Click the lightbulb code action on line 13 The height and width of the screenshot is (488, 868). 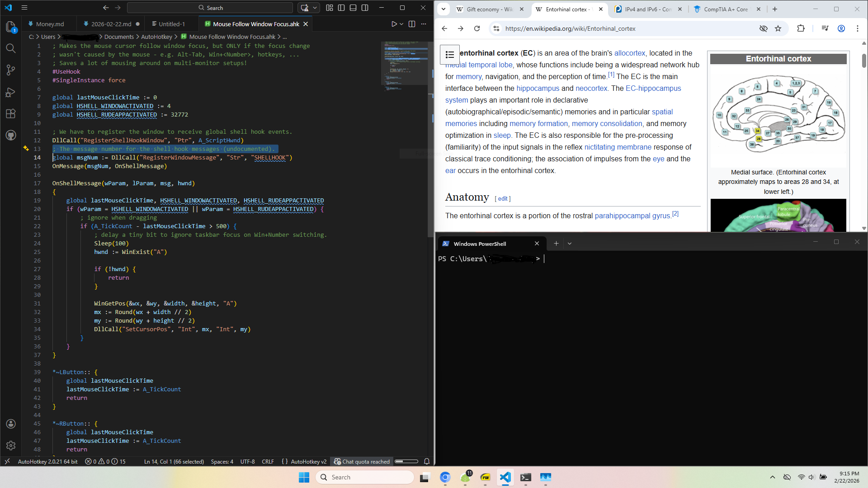pyautogui.click(x=26, y=148)
